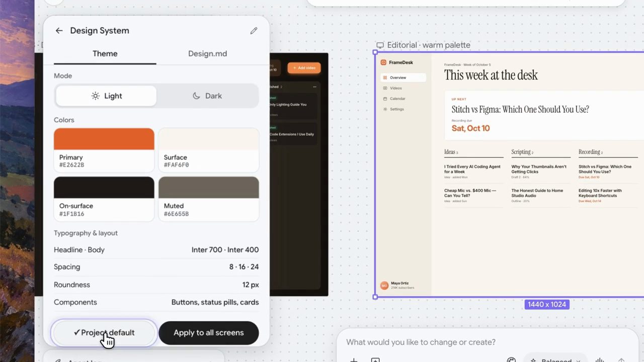Open Overview in the FrameDesk sidebar
The width and height of the screenshot is (644, 362).
pos(403,77)
